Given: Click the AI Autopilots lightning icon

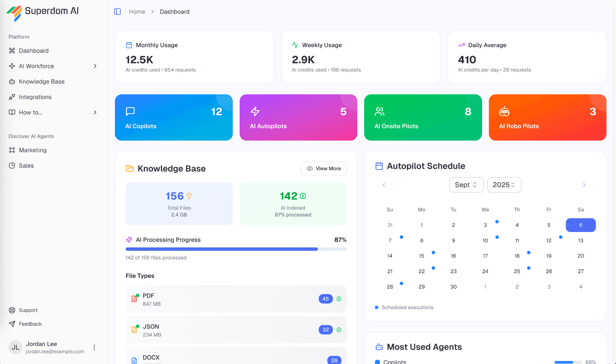Looking at the screenshot, I should (x=255, y=112).
